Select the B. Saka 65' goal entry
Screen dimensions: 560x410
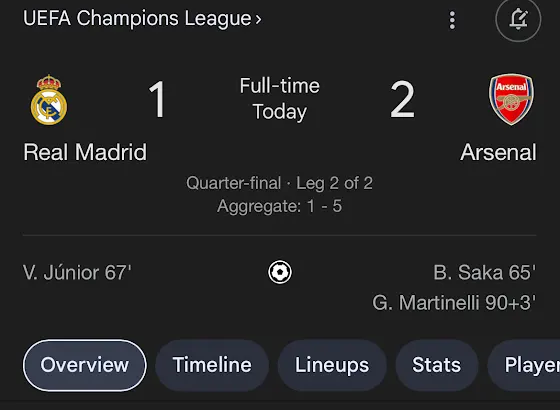(485, 272)
